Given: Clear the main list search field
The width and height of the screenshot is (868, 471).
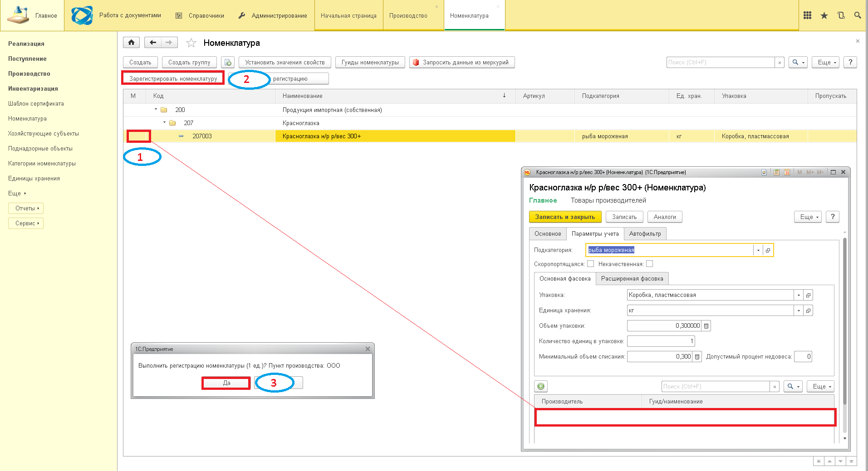Looking at the screenshot, I should 780,63.
